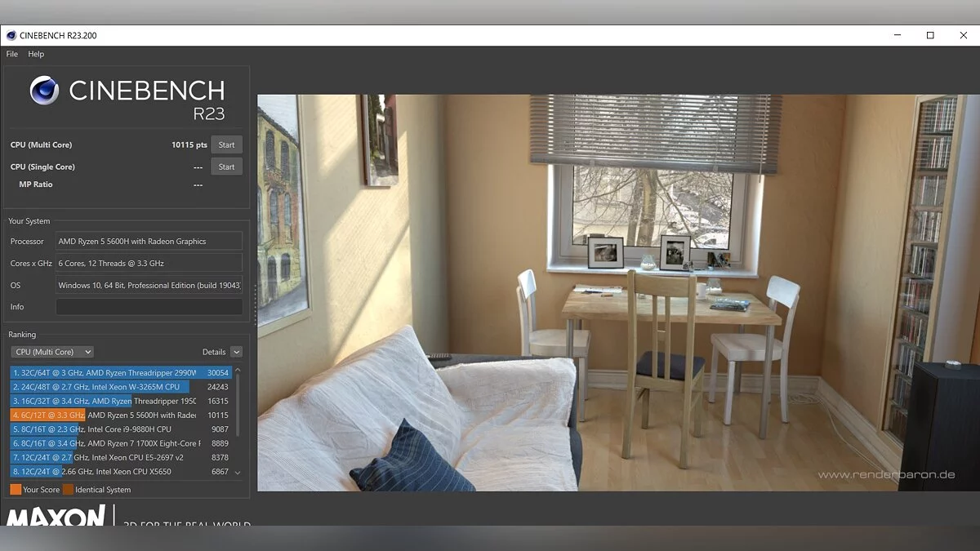Screen dimensions: 980x551
Task: Open the File menu
Action: 12,54
